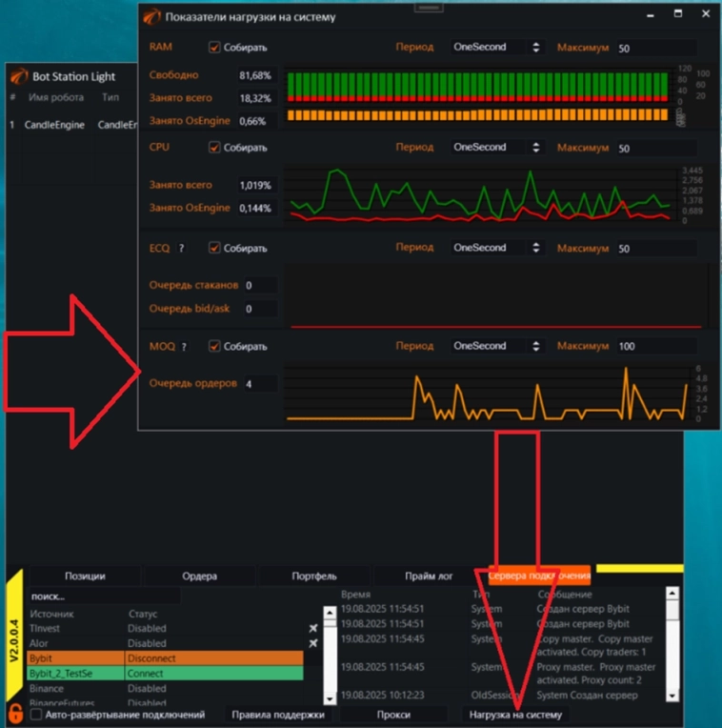Click the CPU Максимум field with 50

[655, 149]
